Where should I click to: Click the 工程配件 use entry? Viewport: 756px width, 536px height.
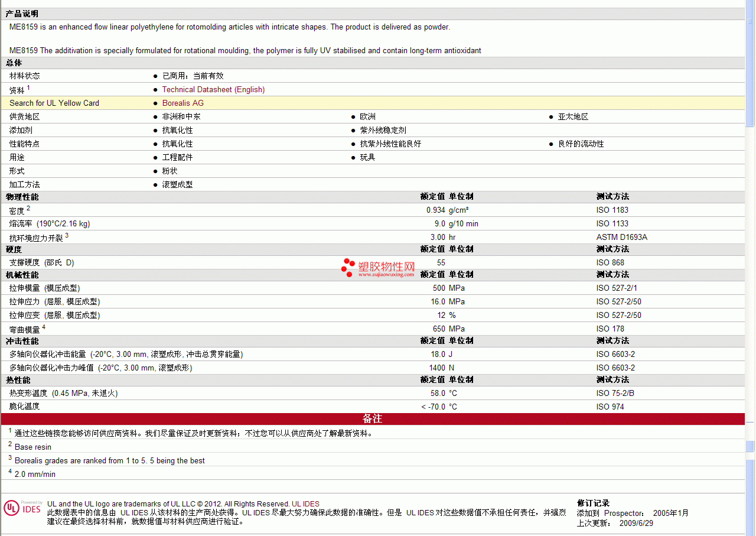[x=178, y=158]
